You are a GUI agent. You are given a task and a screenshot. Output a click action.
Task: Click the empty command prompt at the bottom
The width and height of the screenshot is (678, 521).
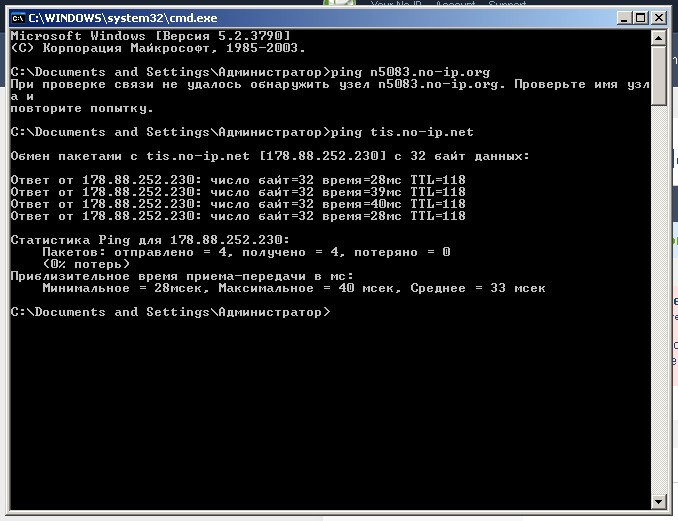coord(170,312)
